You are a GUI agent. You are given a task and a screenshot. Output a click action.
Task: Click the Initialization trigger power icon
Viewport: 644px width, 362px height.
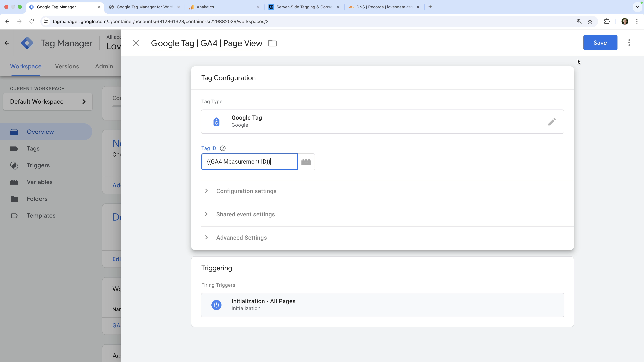point(216,305)
